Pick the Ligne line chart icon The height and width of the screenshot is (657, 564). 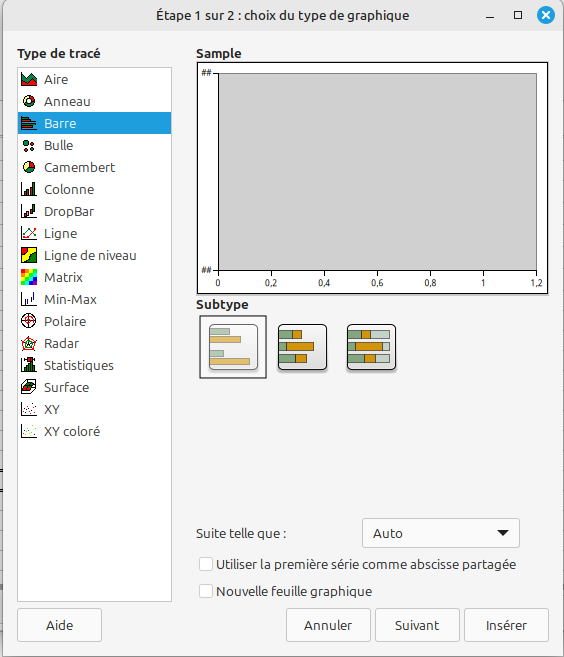coord(29,233)
